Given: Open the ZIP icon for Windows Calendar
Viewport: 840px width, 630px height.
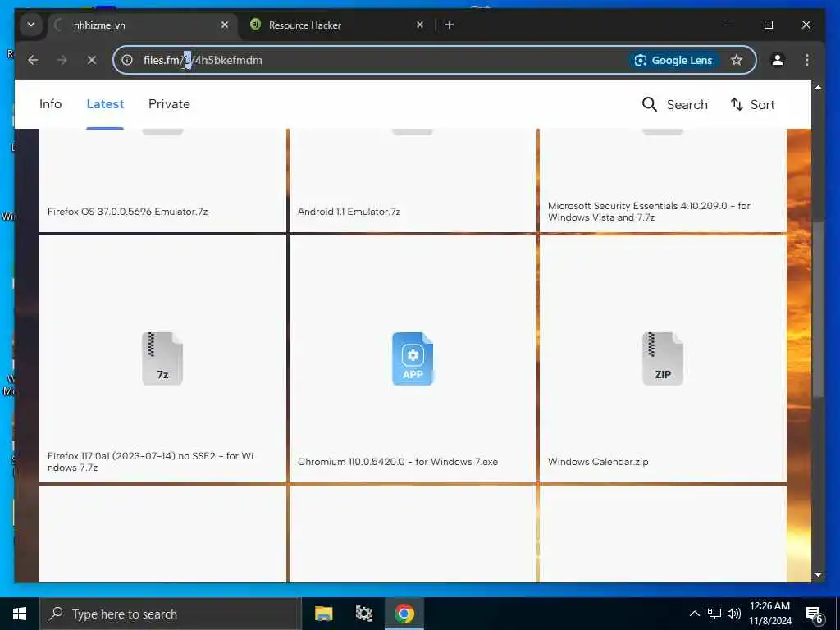Looking at the screenshot, I should 663,358.
